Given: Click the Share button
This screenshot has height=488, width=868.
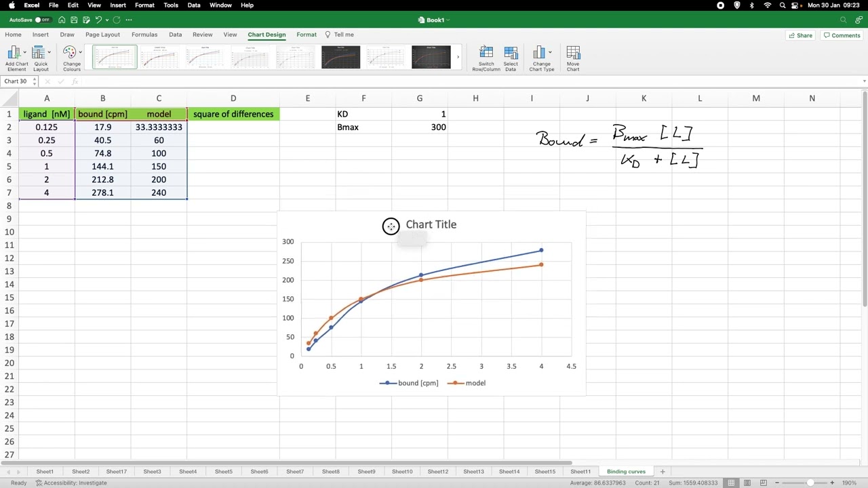Looking at the screenshot, I should (800, 35).
